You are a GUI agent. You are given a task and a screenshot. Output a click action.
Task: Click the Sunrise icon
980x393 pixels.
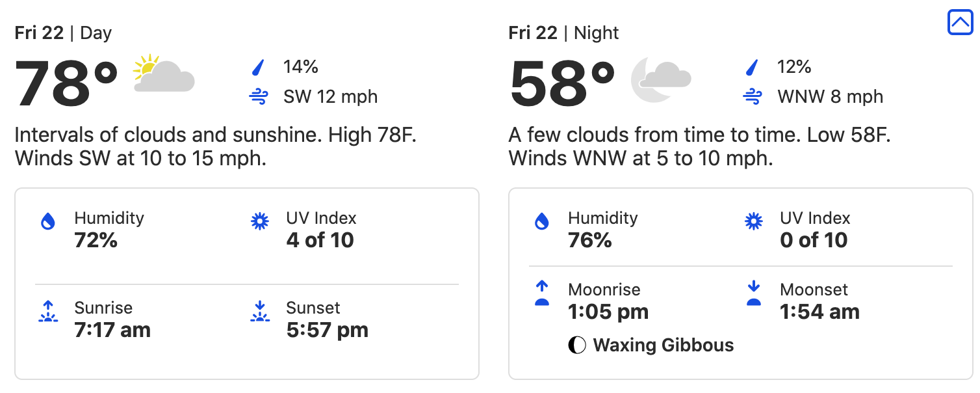[x=48, y=312]
